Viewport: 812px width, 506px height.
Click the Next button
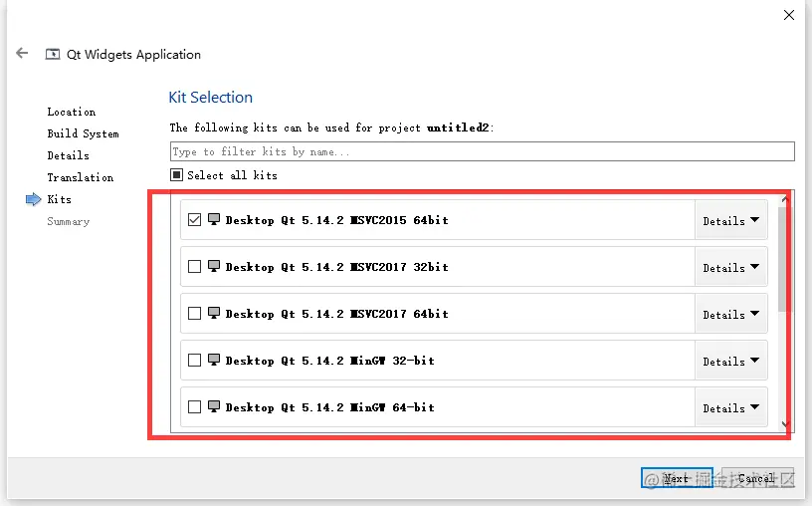pos(677,477)
